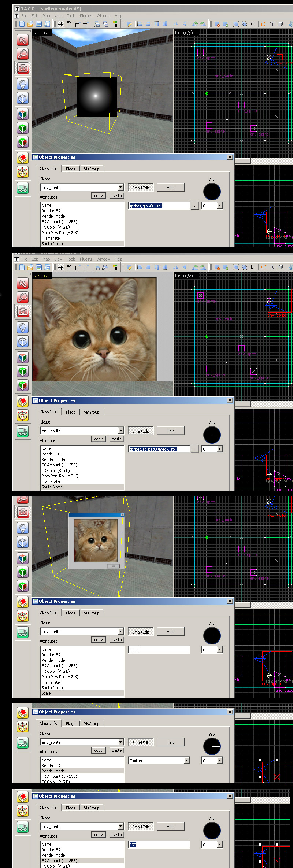The image size is (293, 868).
Task: Open Yaw dropdown in the 0.35 scale dialog
Action: (x=219, y=650)
